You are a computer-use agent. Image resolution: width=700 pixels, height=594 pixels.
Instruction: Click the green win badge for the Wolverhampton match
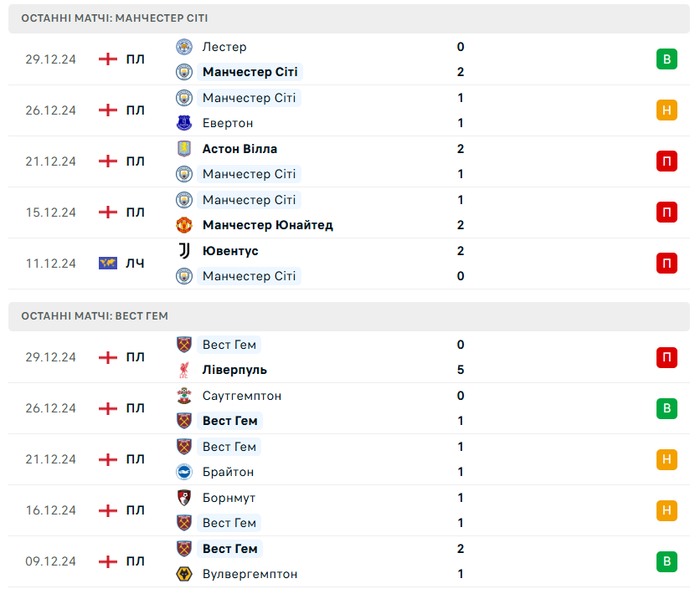[667, 561]
